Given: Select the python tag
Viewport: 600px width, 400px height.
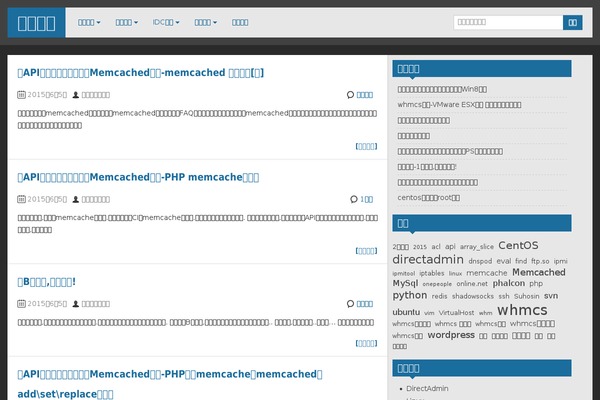Looking at the screenshot, I should click(x=409, y=296).
